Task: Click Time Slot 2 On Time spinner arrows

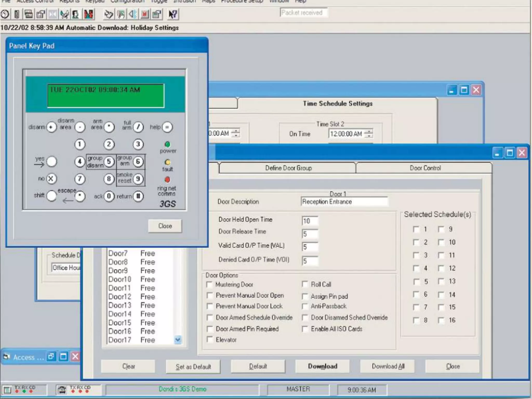Action: [369, 134]
